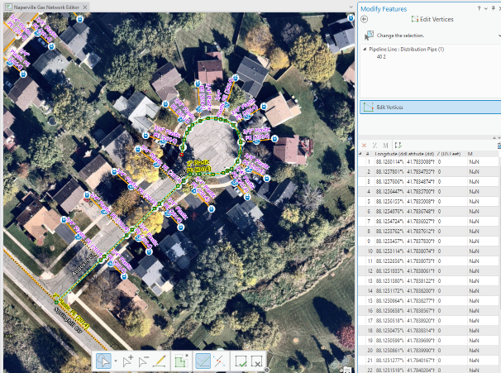Switch to Naperville Gas Network Editor tab
501x373 pixels.
(x=46, y=7)
